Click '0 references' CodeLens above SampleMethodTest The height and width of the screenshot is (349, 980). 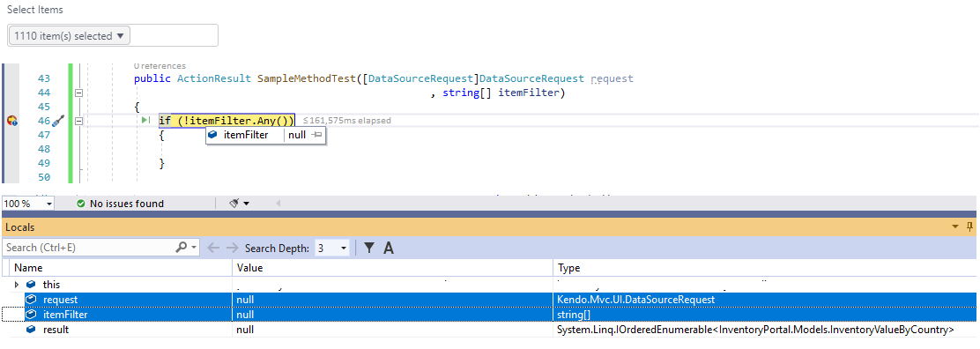tap(160, 66)
